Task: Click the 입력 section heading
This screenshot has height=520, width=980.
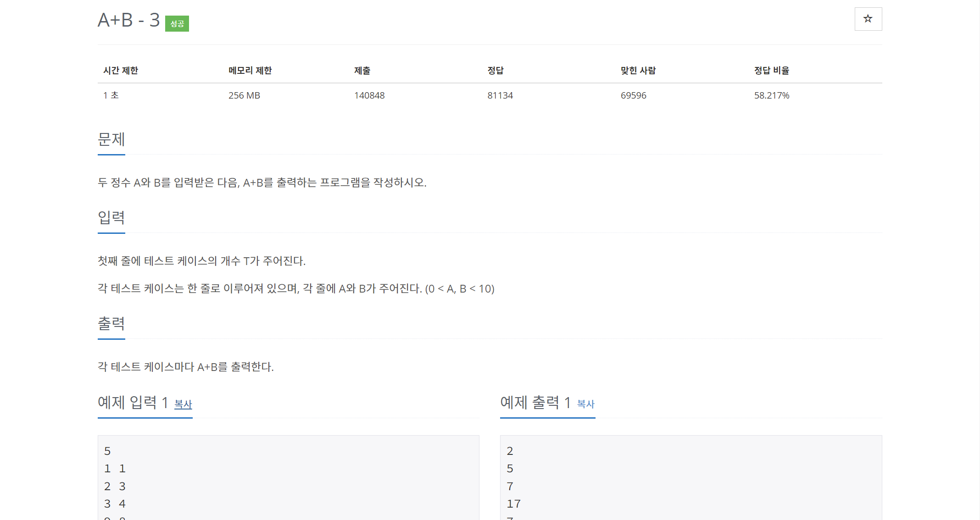Action: tap(111, 217)
